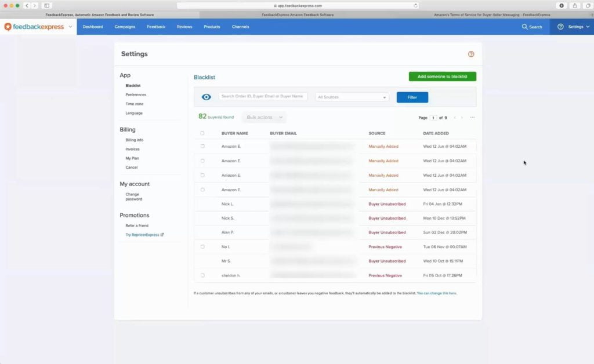
Task: Open Language settings
Action: pyautogui.click(x=134, y=113)
